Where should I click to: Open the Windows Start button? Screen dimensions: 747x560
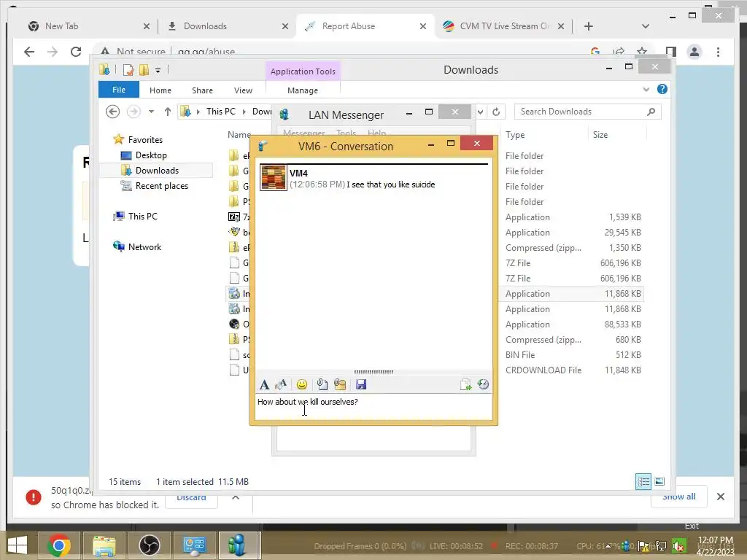18,545
